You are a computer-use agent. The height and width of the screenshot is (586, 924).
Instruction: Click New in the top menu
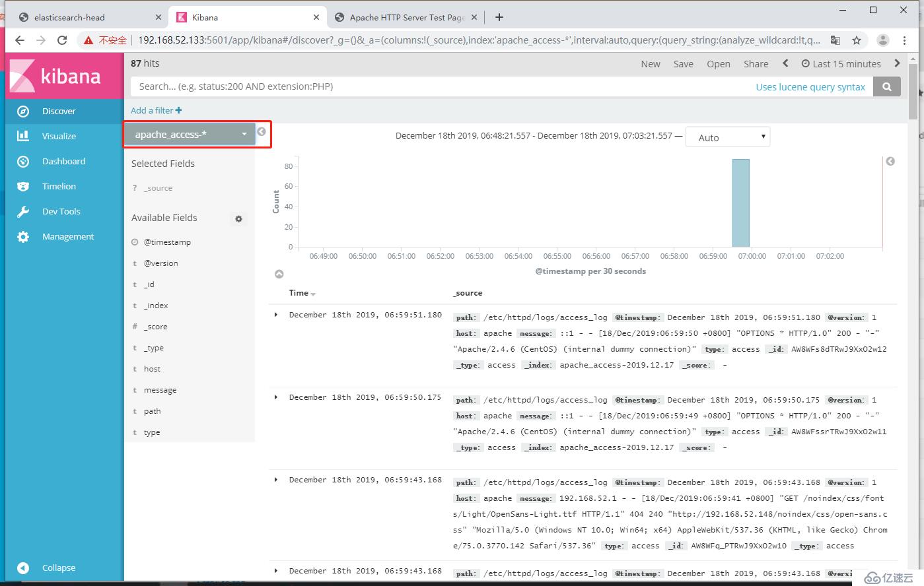pos(651,64)
